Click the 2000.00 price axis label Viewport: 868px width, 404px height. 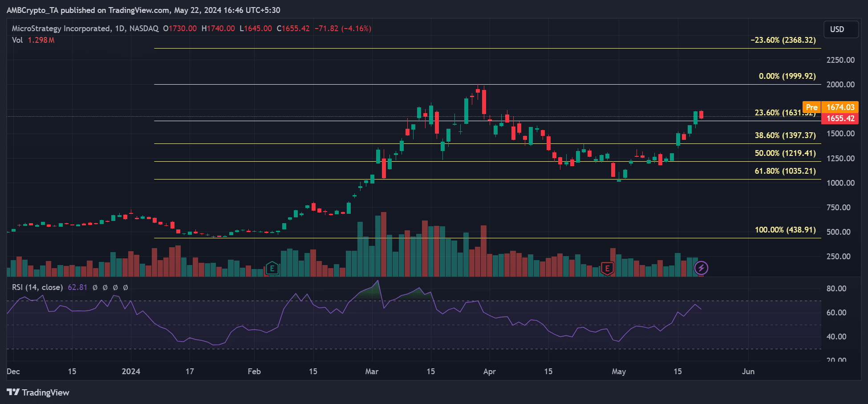coord(840,85)
